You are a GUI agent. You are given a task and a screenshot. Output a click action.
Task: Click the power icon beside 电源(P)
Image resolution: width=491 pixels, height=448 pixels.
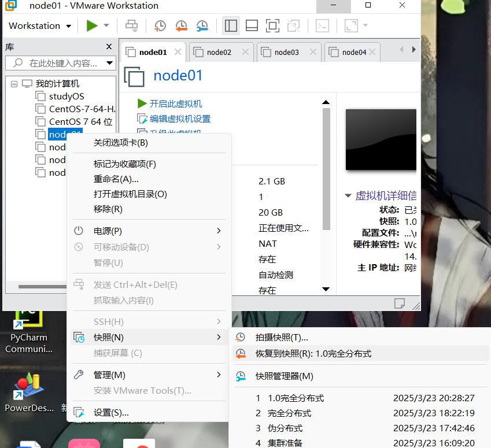(79, 231)
